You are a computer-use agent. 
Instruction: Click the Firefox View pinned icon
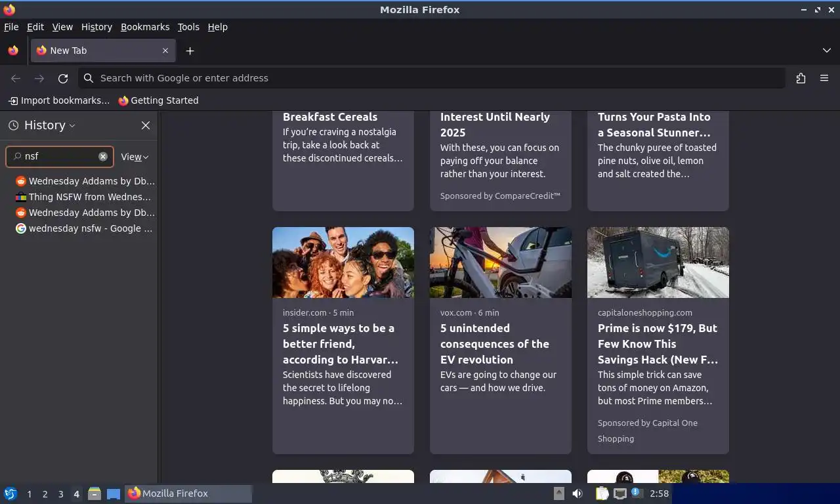coord(13,51)
